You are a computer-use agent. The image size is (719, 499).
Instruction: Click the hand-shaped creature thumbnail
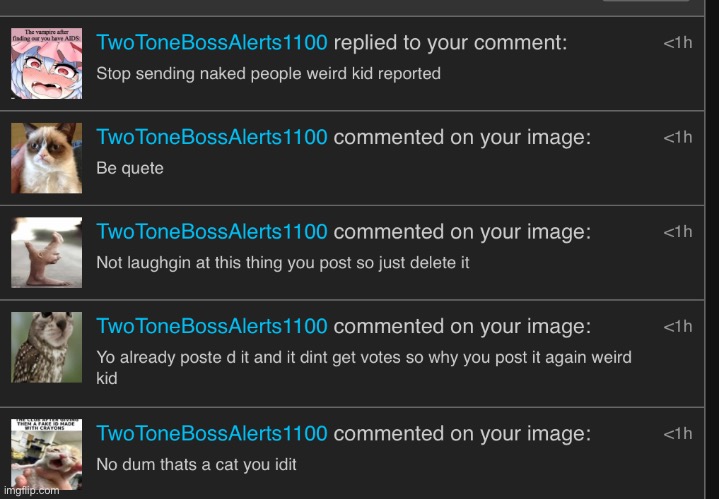pyautogui.click(x=46, y=252)
